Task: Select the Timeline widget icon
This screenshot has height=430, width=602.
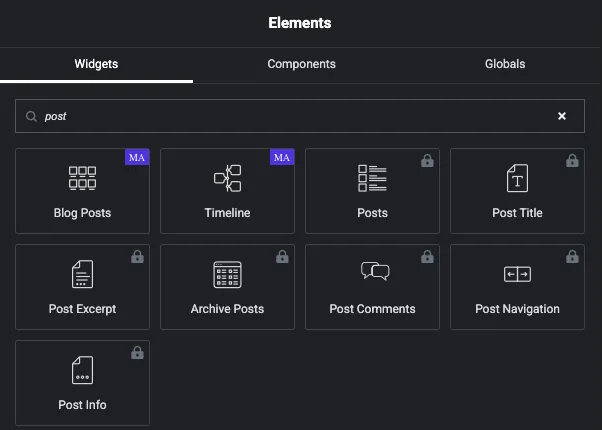Action: point(228,178)
